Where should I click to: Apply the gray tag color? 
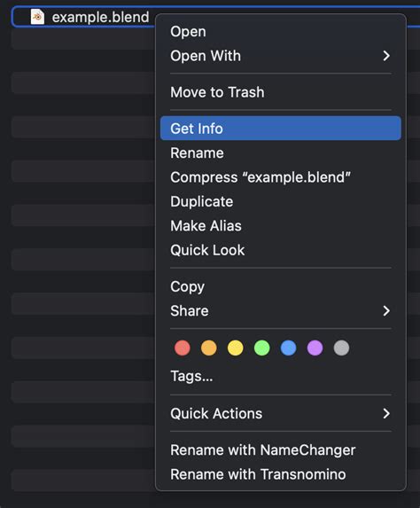(x=341, y=348)
